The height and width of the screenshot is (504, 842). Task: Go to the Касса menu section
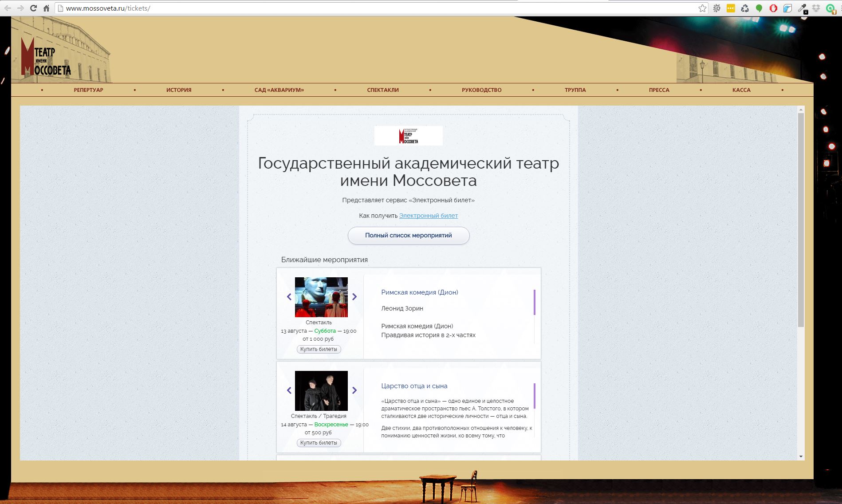coord(741,90)
